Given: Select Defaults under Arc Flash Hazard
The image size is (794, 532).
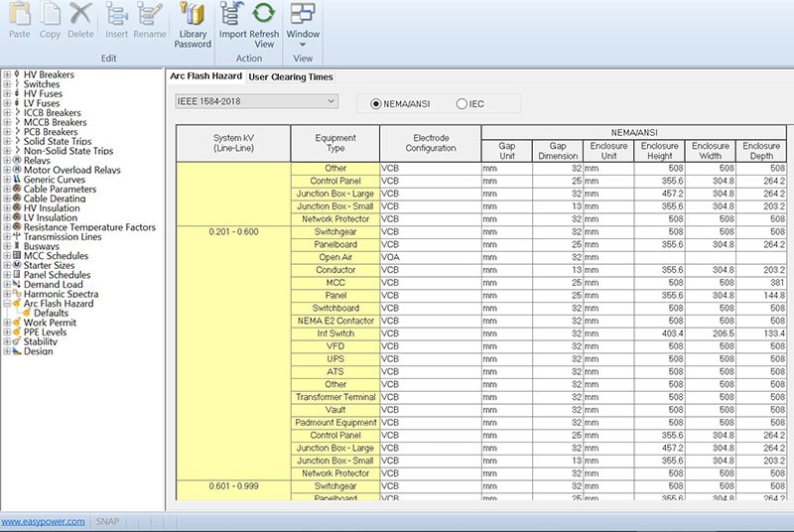Looking at the screenshot, I should click(x=51, y=314).
